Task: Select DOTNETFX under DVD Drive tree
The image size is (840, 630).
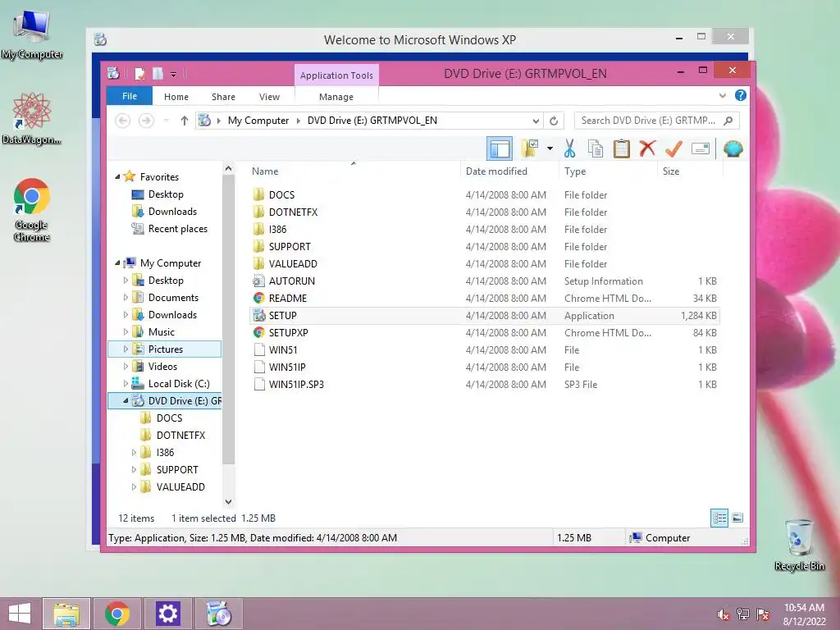Action: coord(180,435)
